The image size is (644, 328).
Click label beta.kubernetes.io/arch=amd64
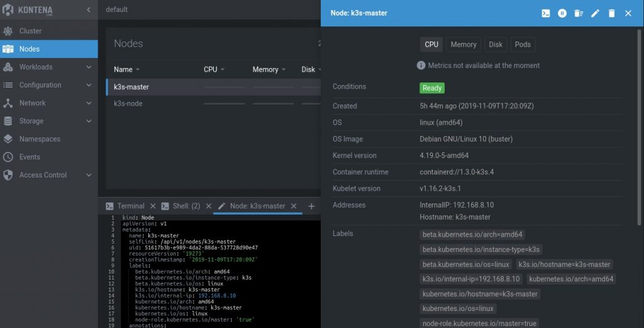click(472, 234)
